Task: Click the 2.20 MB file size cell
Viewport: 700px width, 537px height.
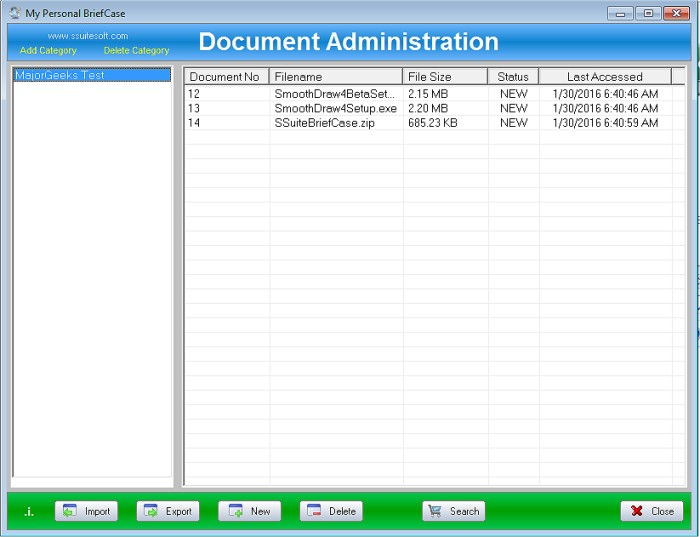Action: (x=428, y=108)
